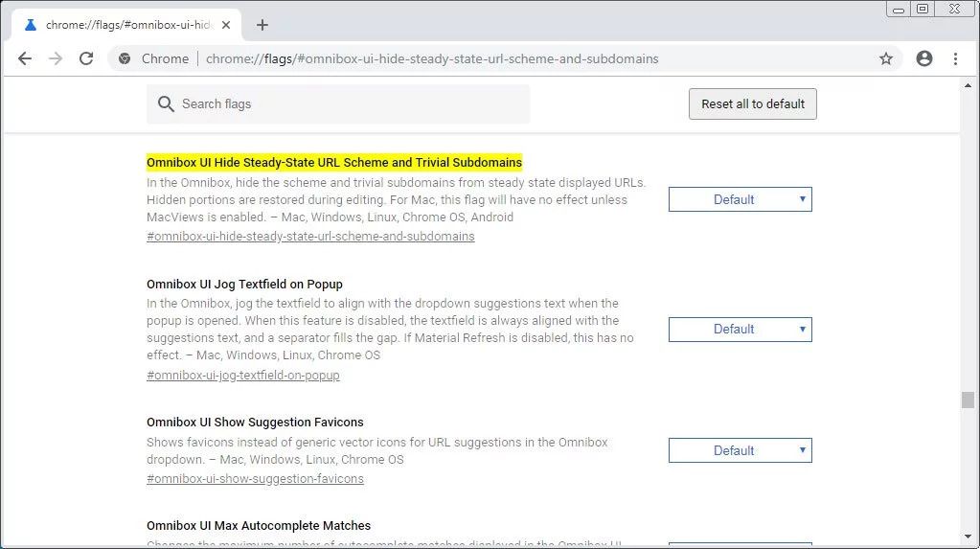The height and width of the screenshot is (549, 980).
Task: Open the Chrome three-dot menu
Action: pyautogui.click(x=955, y=58)
